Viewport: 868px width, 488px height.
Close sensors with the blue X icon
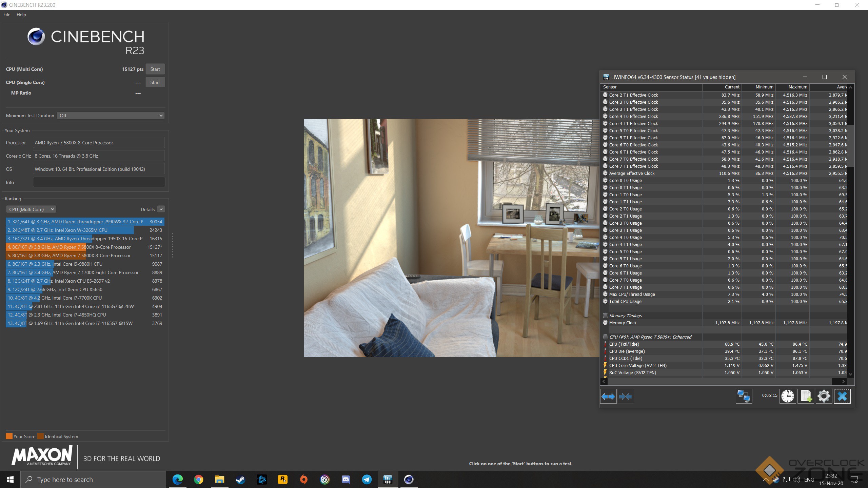[x=842, y=396]
